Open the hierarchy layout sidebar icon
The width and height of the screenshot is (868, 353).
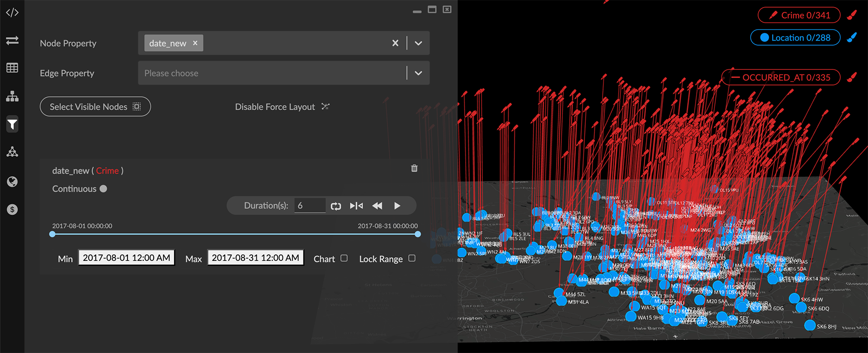(x=12, y=96)
